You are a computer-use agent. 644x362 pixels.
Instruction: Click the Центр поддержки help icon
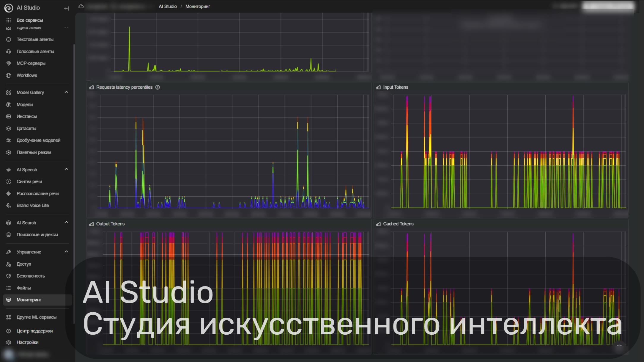pos(9,331)
